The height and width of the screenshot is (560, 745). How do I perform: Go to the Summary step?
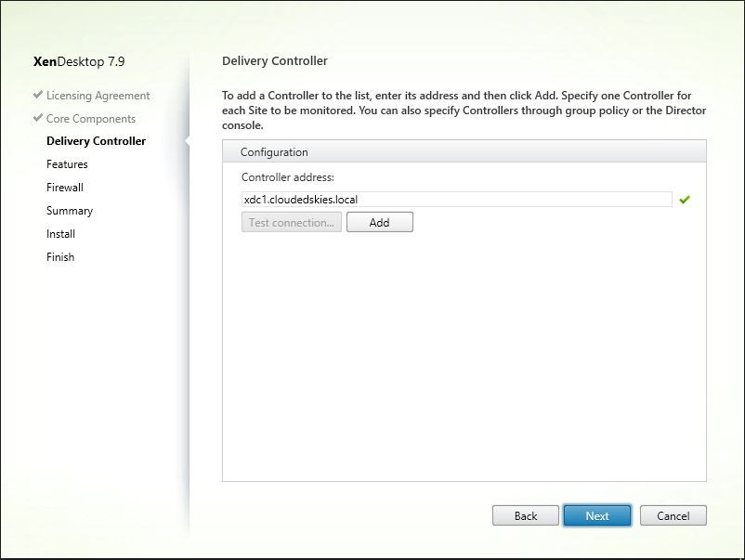point(70,211)
